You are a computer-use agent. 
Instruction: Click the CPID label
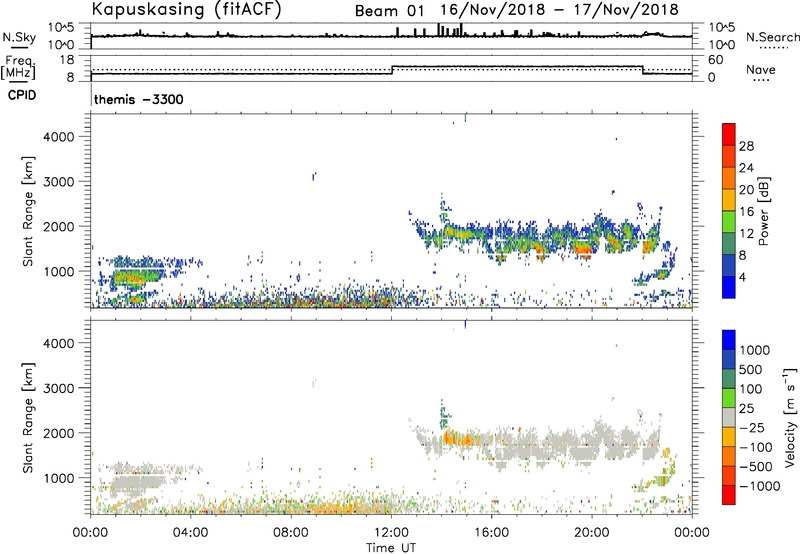(x=22, y=95)
